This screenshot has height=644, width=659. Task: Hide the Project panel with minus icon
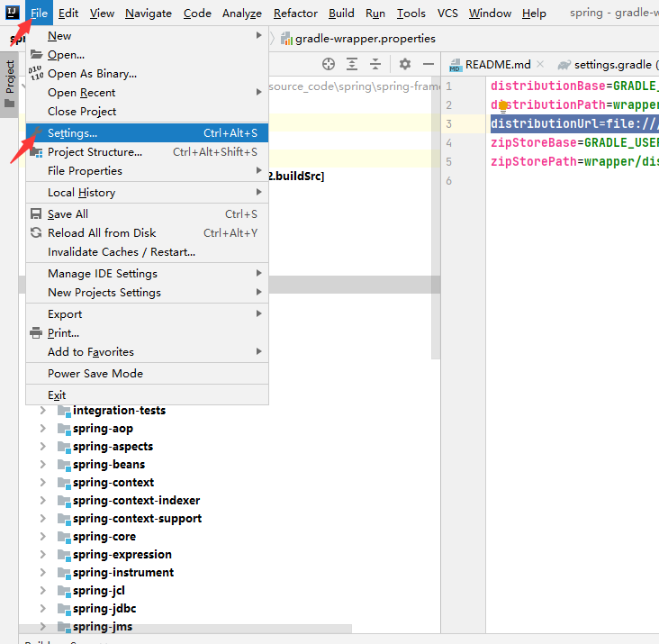[x=429, y=64]
